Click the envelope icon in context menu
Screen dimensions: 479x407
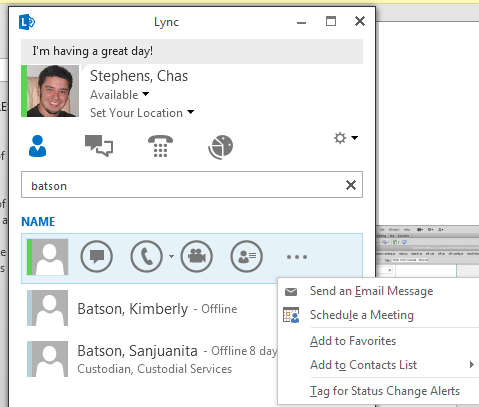click(291, 292)
